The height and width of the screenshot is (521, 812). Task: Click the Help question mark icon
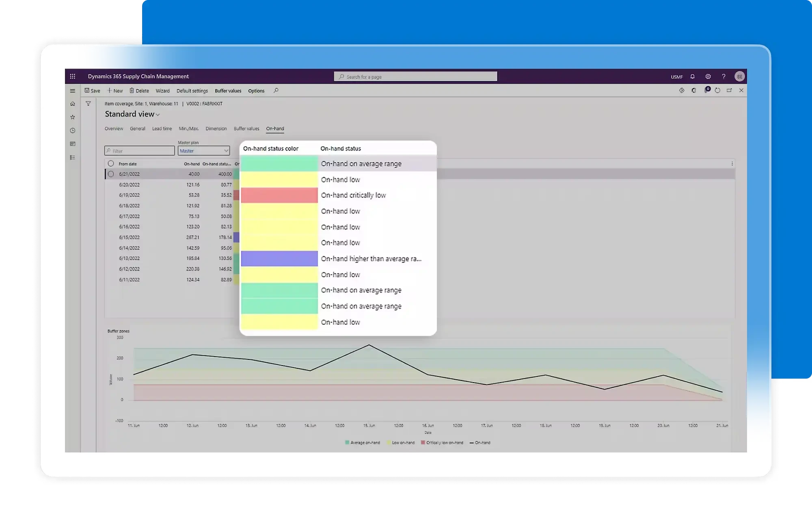[x=723, y=76]
